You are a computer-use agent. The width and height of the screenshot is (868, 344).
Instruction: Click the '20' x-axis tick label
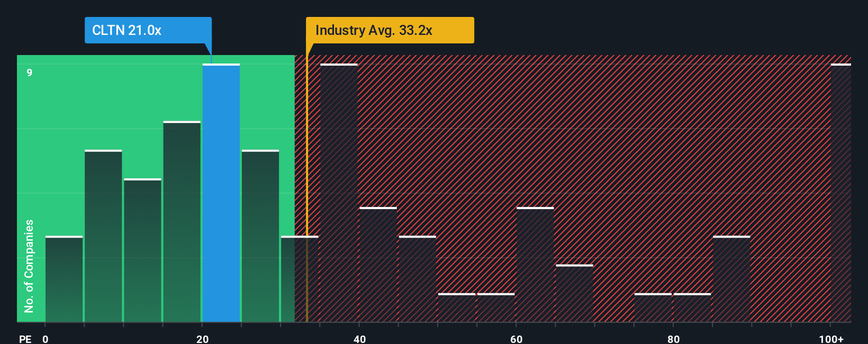[203, 339]
